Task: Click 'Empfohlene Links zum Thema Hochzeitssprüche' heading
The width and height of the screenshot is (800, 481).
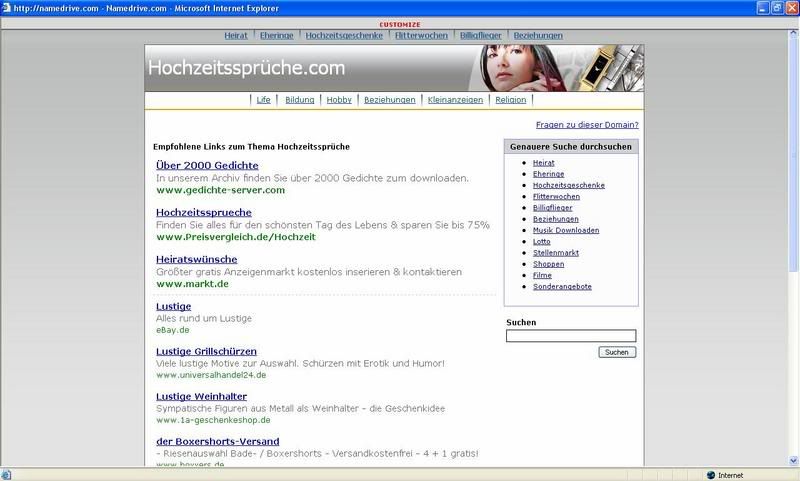Action: coord(251,147)
